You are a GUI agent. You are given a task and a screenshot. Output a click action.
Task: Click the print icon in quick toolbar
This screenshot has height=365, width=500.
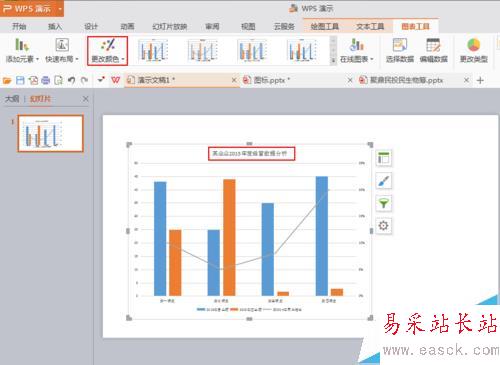pyautogui.click(x=46, y=80)
